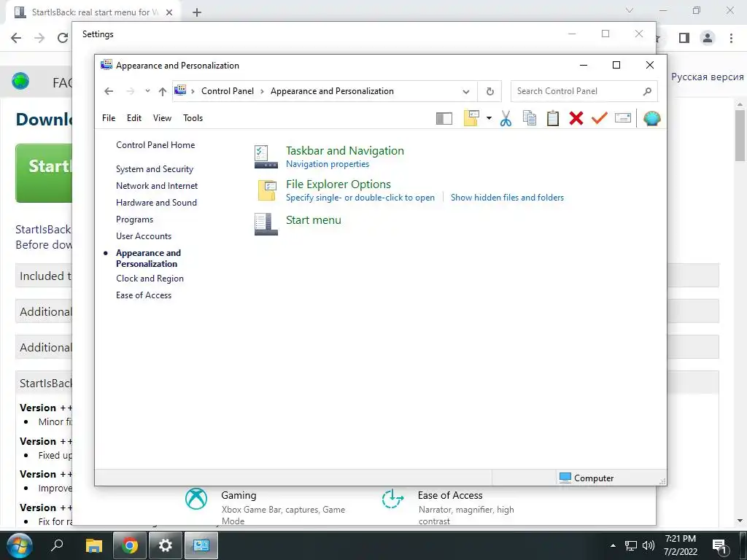Show hidden system tray icons
Viewport: 747px width, 560px height.
pos(613,545)
